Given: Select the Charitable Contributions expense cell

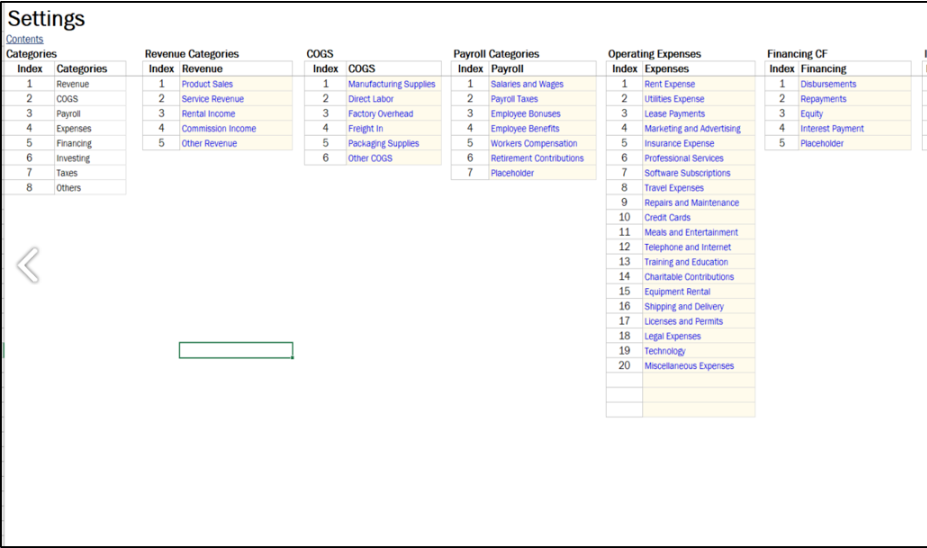Looking at the screenshot, I should pos(688,277).
